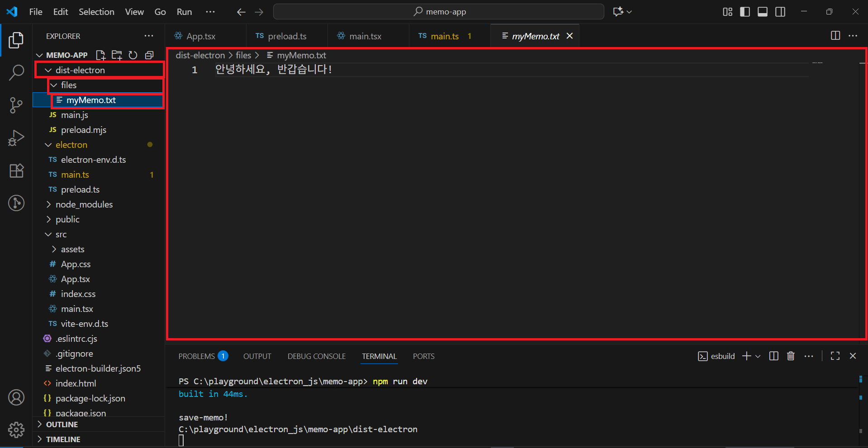Viewport: 868px width, 448px height.
Task: Open the Search view in activity bar
Action: pos(16,72)
